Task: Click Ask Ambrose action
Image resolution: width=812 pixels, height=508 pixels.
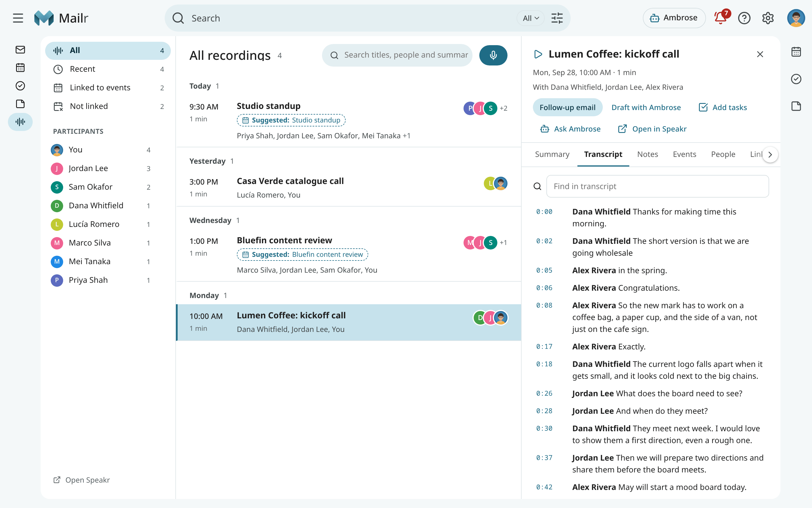Action: [570, 129]
